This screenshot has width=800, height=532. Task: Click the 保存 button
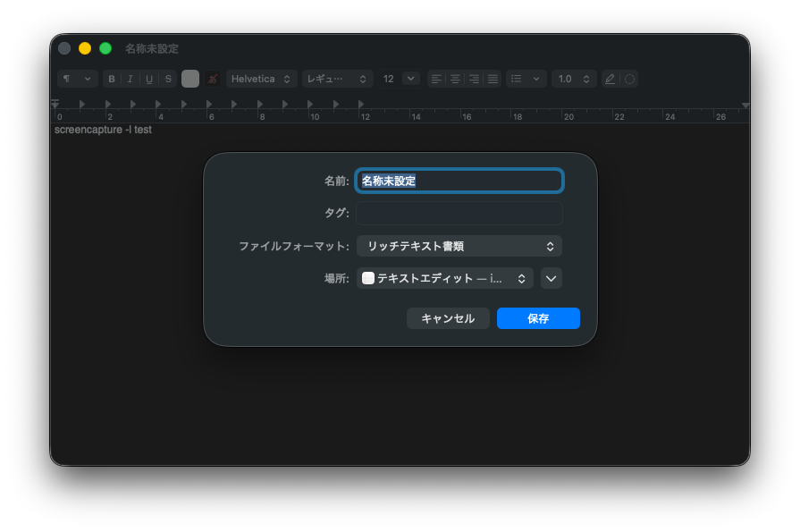click(x=538, y=318)
